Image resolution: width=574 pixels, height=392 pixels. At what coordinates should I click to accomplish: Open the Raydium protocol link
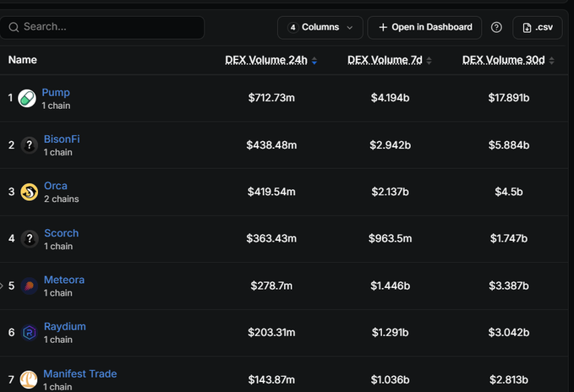click(65, 327)
